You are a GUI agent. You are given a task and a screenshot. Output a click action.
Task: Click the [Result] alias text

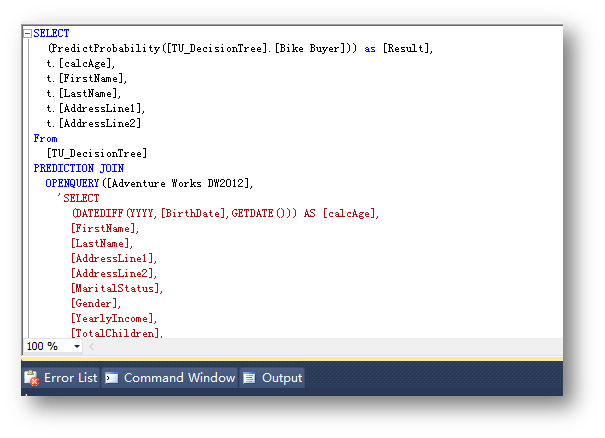click(406, 49)
